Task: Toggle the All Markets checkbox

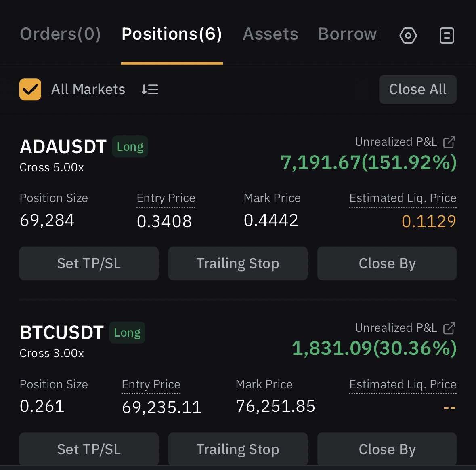Action: coord(30,89)
